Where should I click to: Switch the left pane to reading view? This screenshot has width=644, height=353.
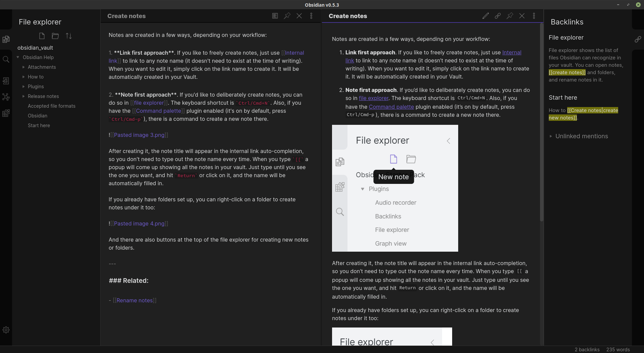pos(275,16)
